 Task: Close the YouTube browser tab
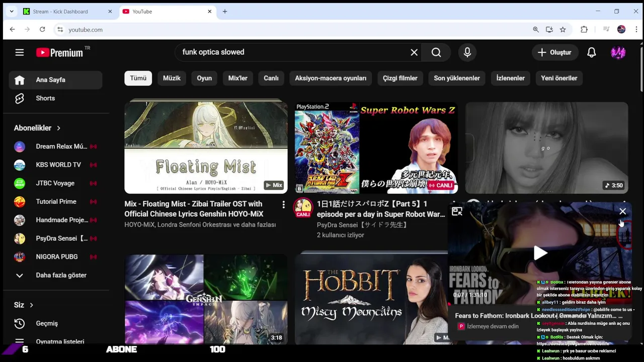(210, 12)
